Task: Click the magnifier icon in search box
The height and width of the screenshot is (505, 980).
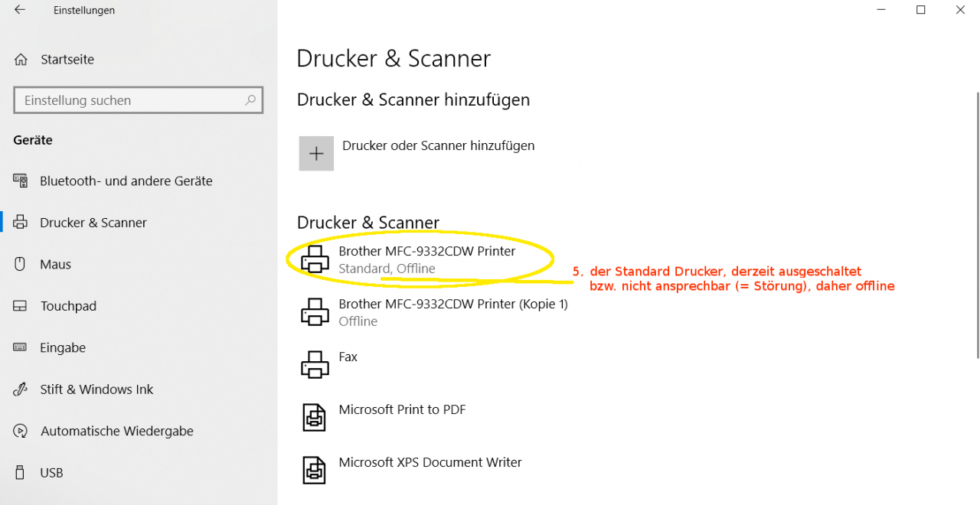Action: [250, 100]
